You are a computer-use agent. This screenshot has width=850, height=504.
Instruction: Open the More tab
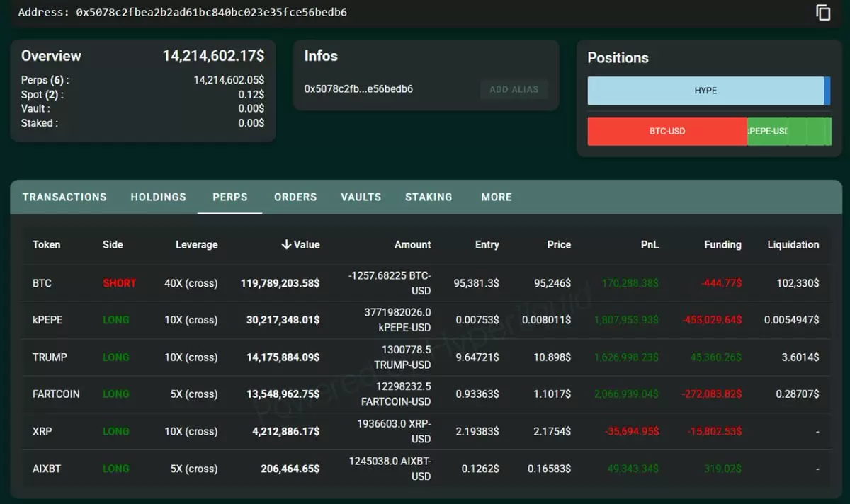click(497, 197)
